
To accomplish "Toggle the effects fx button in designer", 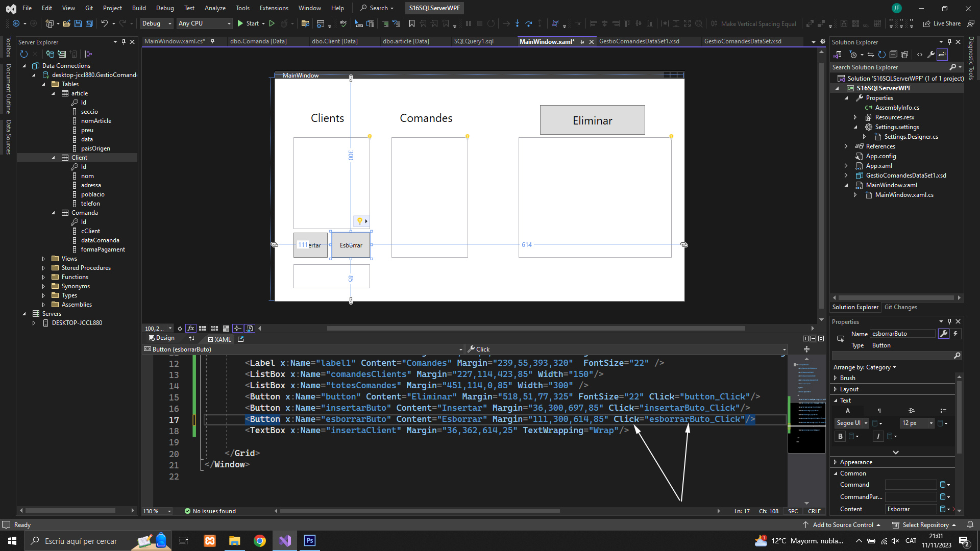I will (191, 329).
